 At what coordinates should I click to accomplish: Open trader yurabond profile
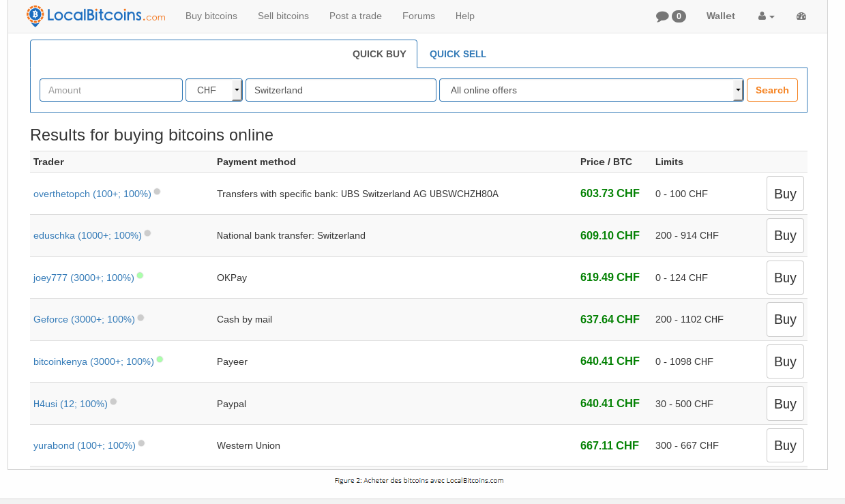pyautogui.click(x=85, y=445)
